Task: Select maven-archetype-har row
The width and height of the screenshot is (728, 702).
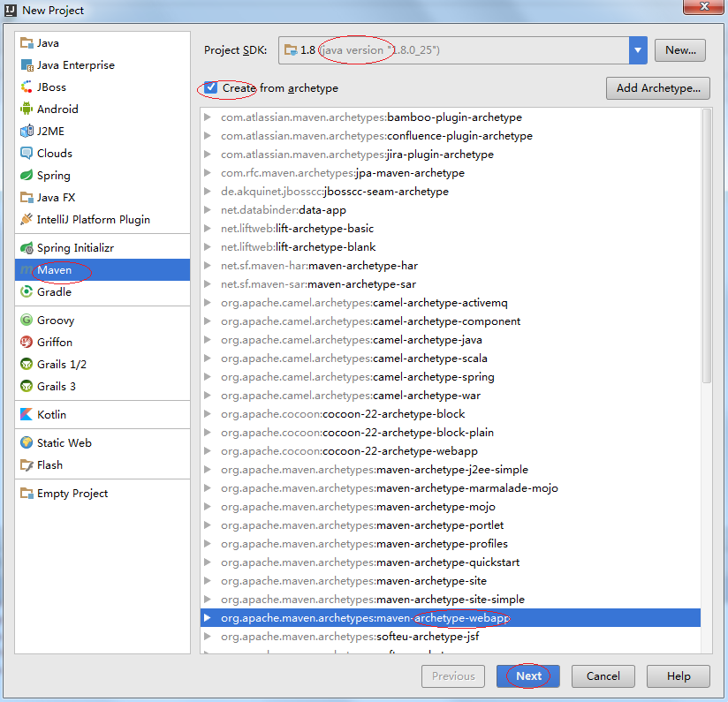Action: tap(451, 266)
